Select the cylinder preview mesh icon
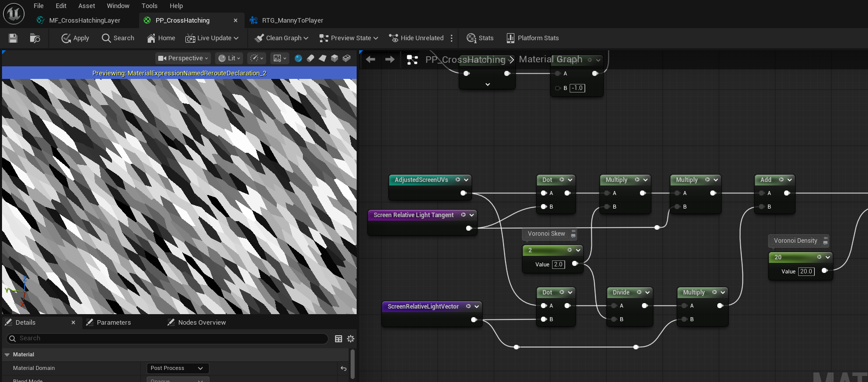 click(x=310, y=58)
